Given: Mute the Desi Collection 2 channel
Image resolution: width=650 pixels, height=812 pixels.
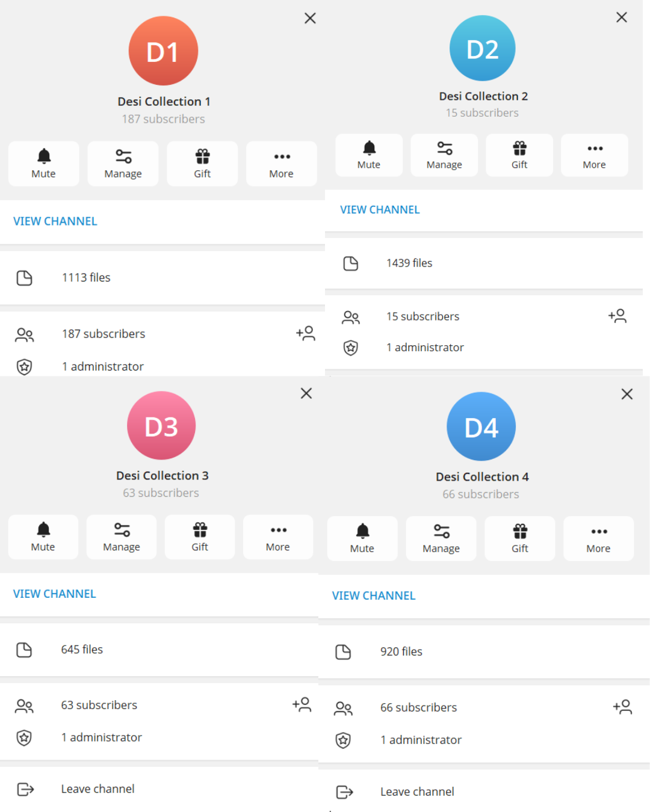Looking at the screenshot, I should click(369, 155).
